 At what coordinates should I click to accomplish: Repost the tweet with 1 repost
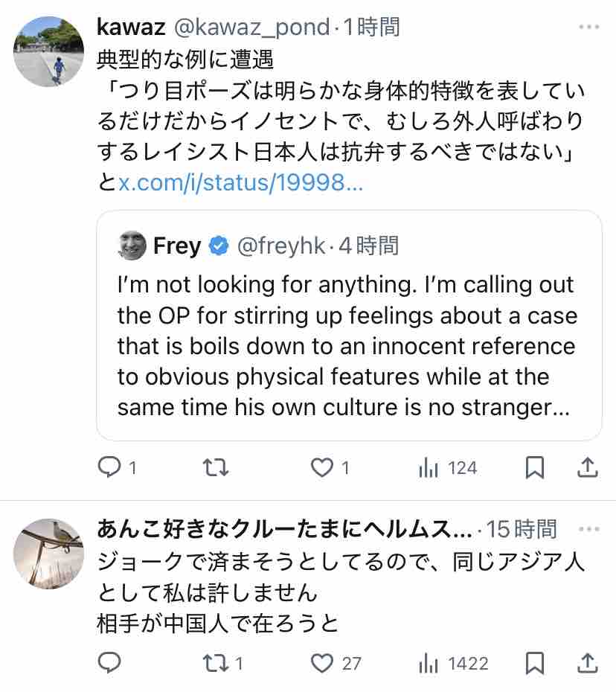216,662
